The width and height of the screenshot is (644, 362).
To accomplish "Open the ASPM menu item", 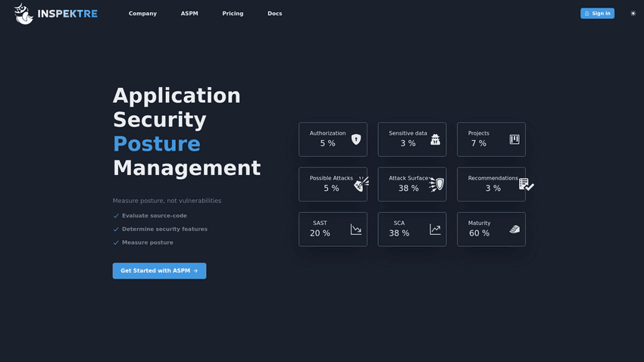I will point(189,14).
